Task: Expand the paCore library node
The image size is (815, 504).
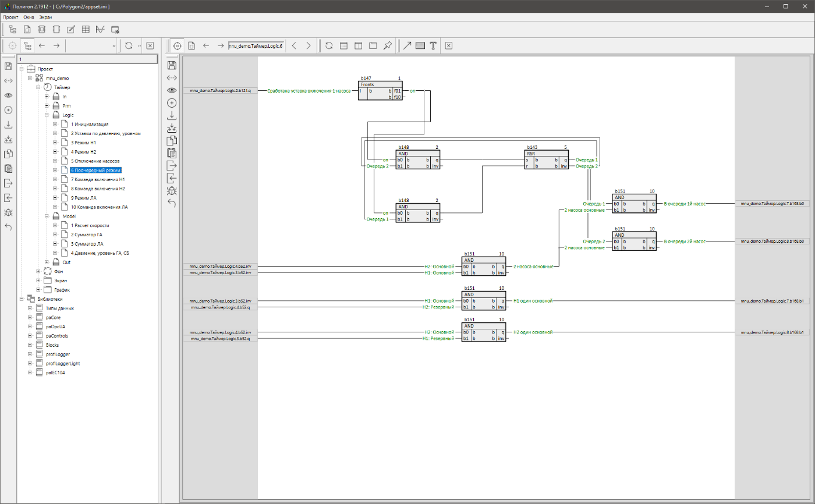Action: coord(30,318)
